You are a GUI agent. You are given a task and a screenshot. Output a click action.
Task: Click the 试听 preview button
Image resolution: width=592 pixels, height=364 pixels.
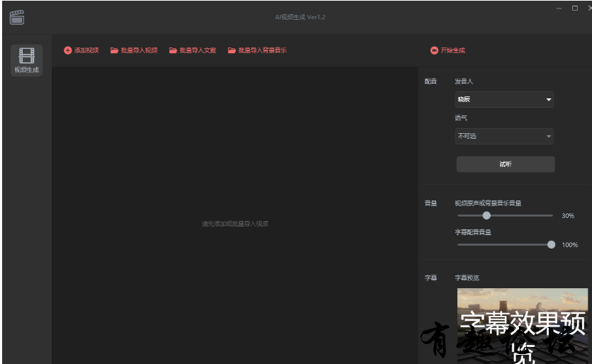(x=506, y=164)
